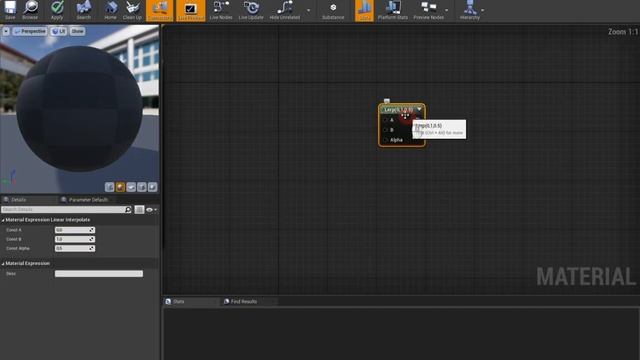Open Details view options eye dropdown

151,209
